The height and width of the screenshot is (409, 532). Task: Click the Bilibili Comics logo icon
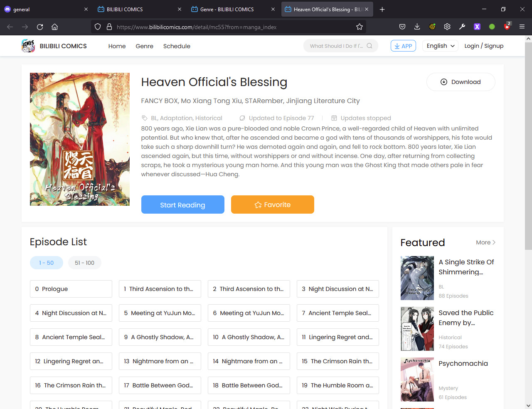click(28, 46)
